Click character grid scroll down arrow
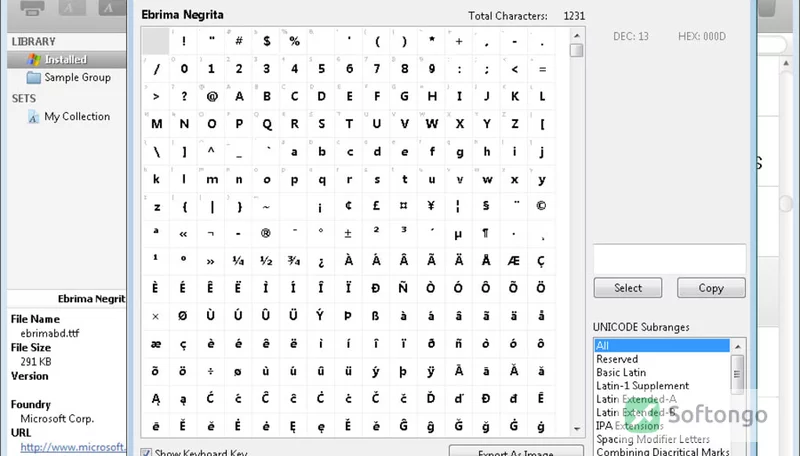800x456 pixels. [x=577, y=429]
